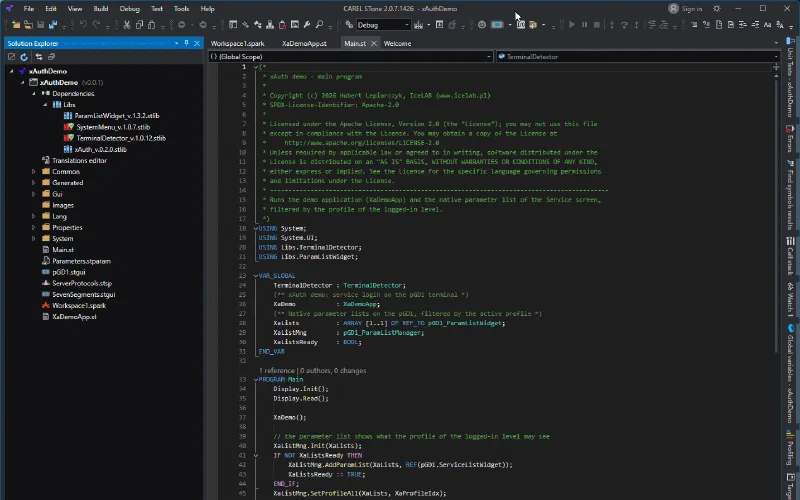Screen dimensions: 800x500
Task: Select xAuth_v.0.2.0.stlib library
Action: pos(101,149)
